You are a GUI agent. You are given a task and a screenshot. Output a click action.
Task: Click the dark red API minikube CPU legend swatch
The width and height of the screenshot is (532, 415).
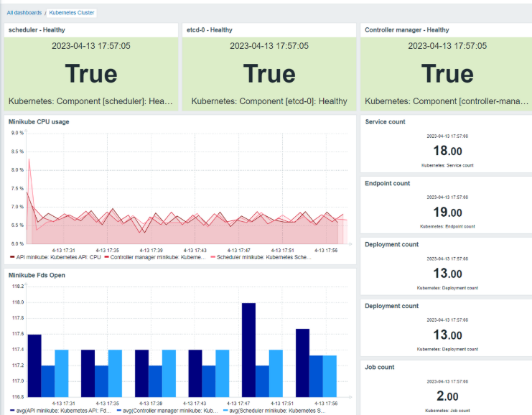point(12,256)
